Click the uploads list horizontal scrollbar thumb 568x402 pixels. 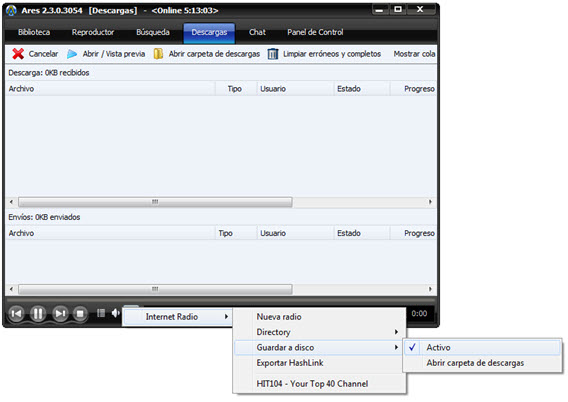(x=155, y=289)
